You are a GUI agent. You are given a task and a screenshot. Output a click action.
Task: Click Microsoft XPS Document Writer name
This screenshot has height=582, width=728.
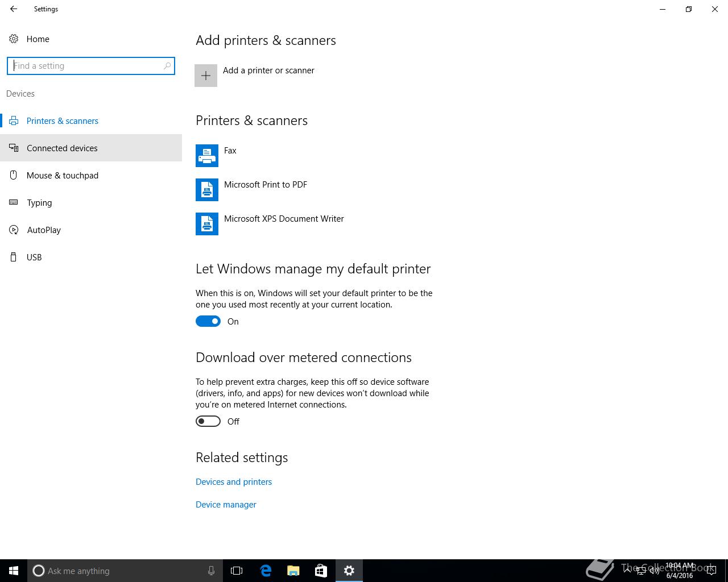click(x=284, y=219)
